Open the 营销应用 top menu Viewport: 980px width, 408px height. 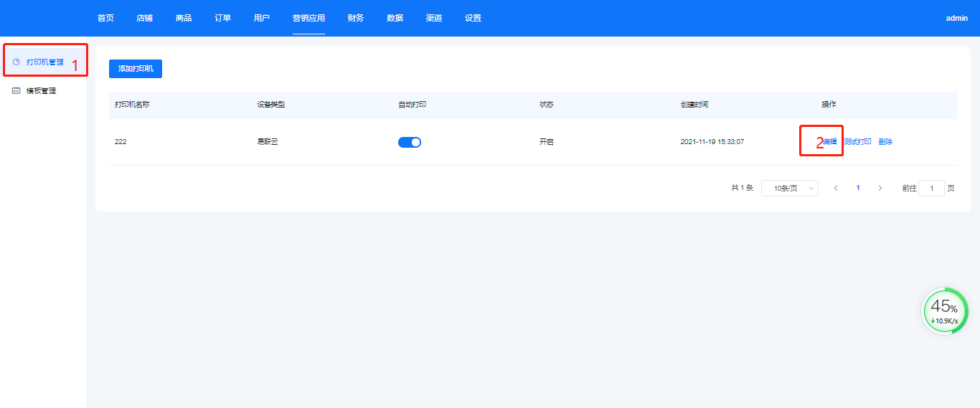308,18
